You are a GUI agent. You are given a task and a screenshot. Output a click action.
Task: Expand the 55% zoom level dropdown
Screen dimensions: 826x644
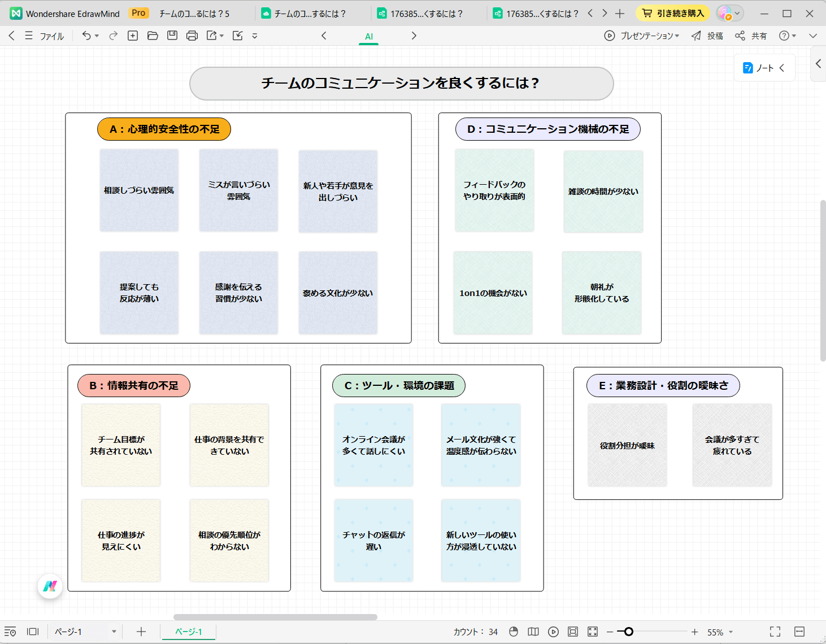(x=720, y=632)
